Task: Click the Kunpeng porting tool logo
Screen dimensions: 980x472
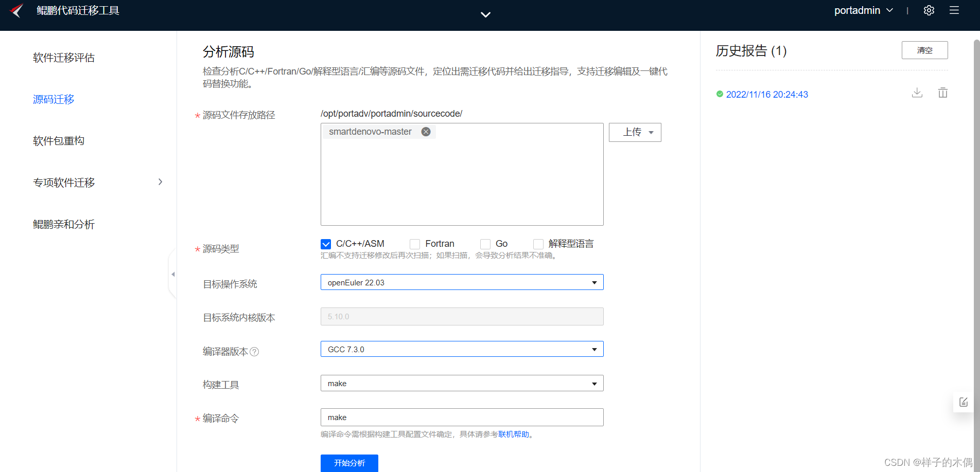Action: point(17,11)
